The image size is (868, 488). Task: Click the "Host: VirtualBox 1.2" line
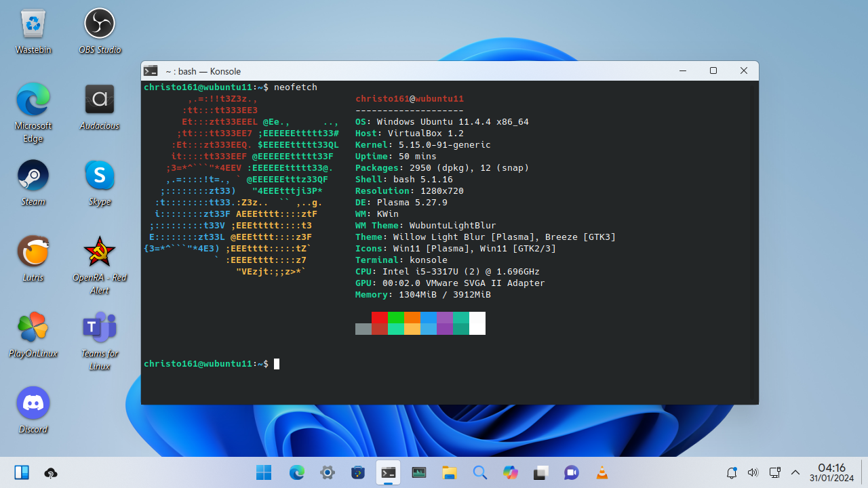(x=410, y=134)
